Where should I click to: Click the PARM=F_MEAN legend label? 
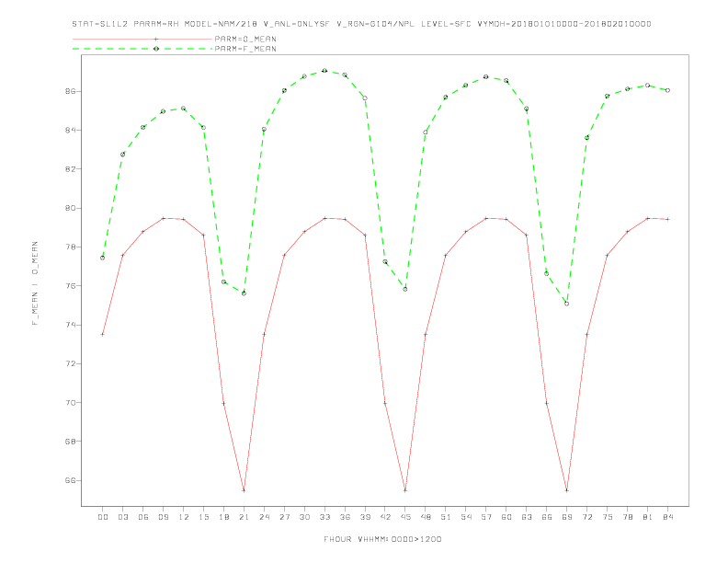coord(245,49)
